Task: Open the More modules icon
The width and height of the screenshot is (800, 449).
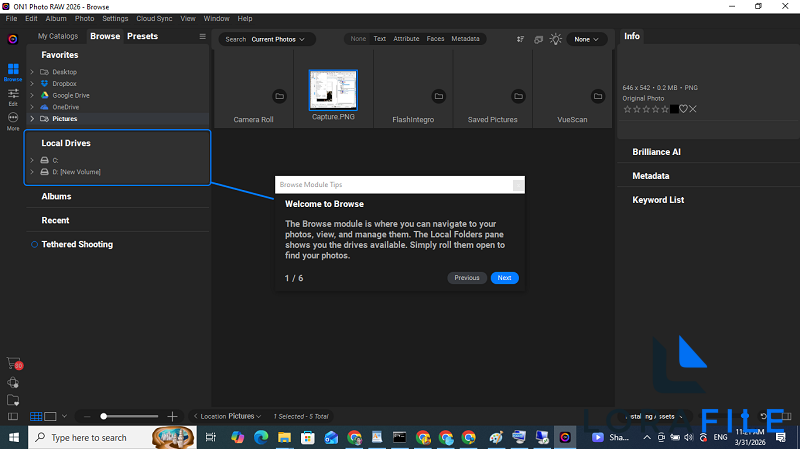Action: tap(13, 121)
